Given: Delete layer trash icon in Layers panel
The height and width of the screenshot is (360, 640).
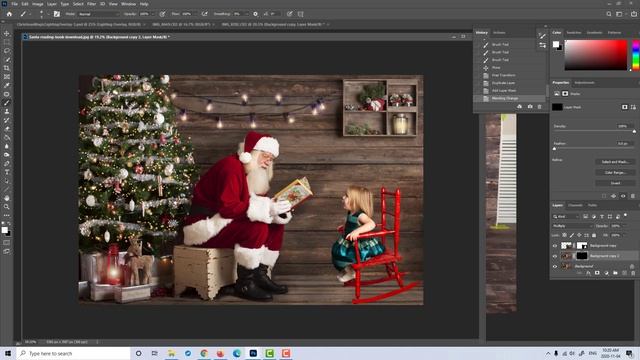Looking at the screenshot, I should point(633,273).
